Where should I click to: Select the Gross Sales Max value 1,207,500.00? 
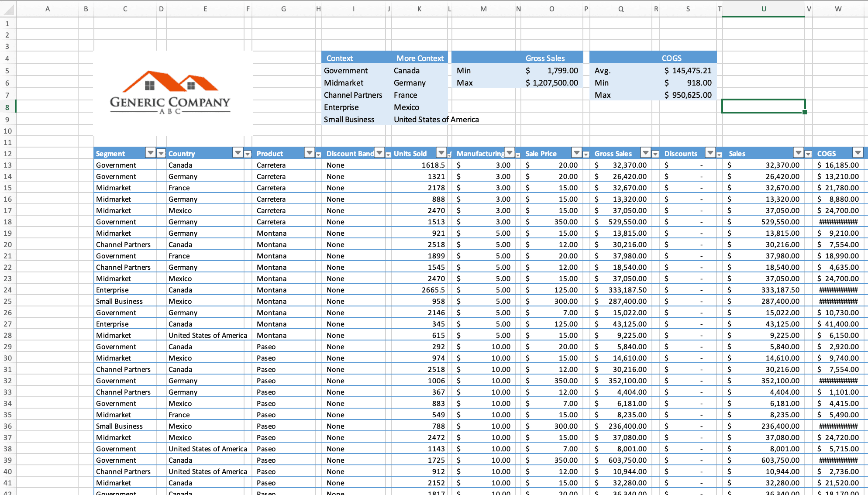(552, 82)
